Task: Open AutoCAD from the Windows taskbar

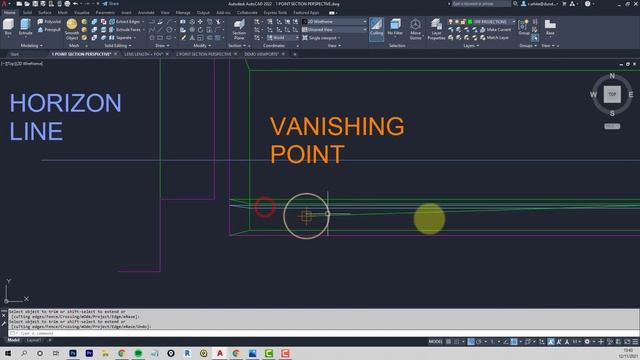Action: [x=220, y=353]
